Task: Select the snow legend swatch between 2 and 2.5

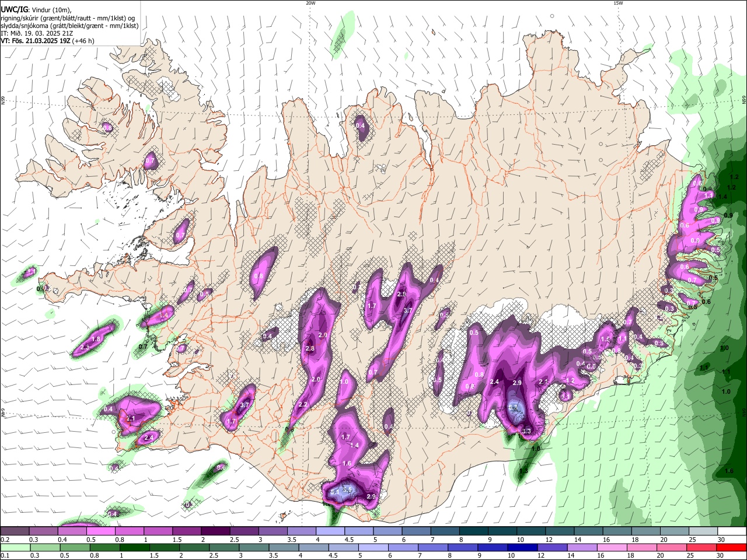Action: pos(215,531)
